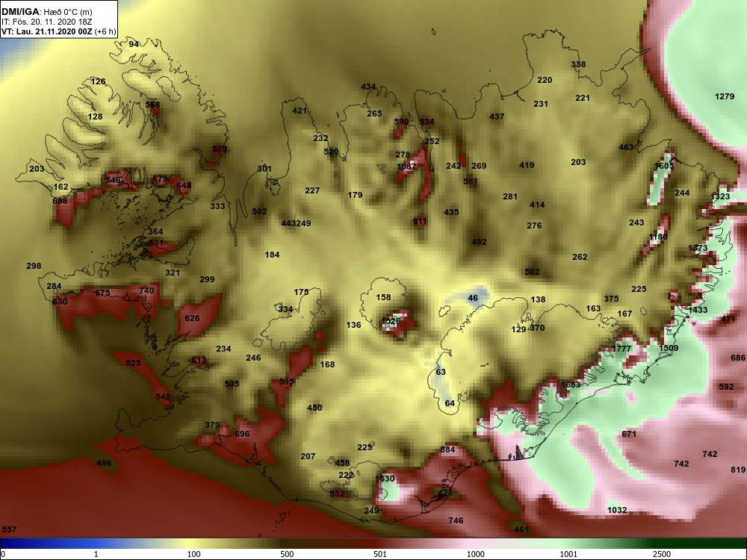Click the 1526 value on the central glacier
747x560 pixels.
pos(391,321)
